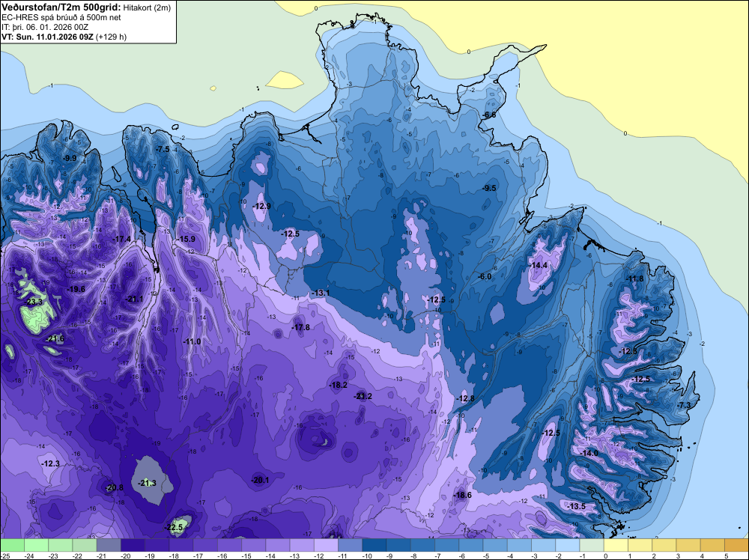Click the -12.3 temperature label
This screenshot has height=560, width=749.
tap(51, 463)
